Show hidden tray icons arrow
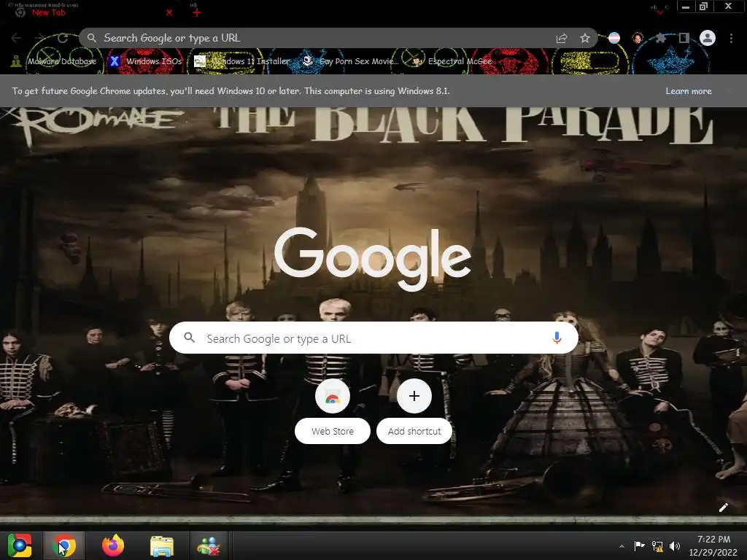Image resolution: width=747 pixels, height=560 pixels. (x=622, y=546)
